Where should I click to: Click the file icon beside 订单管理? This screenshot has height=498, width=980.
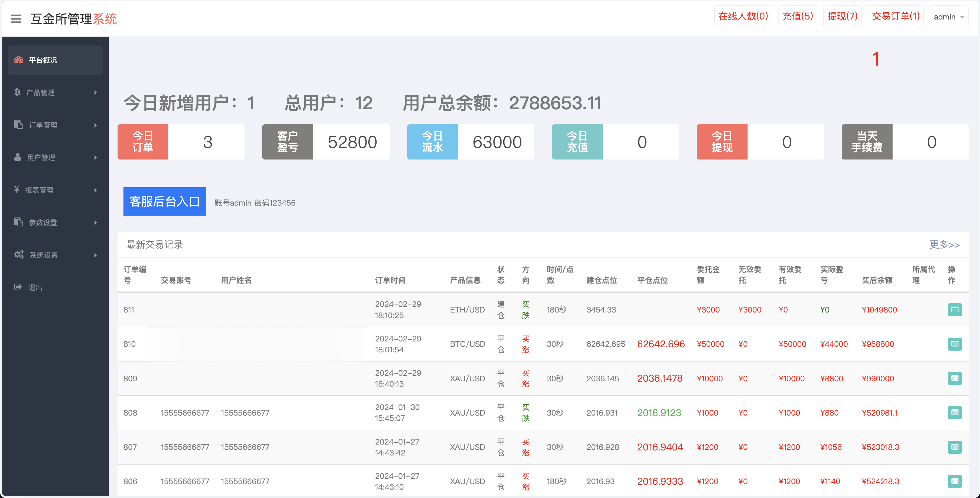(18, 124)
